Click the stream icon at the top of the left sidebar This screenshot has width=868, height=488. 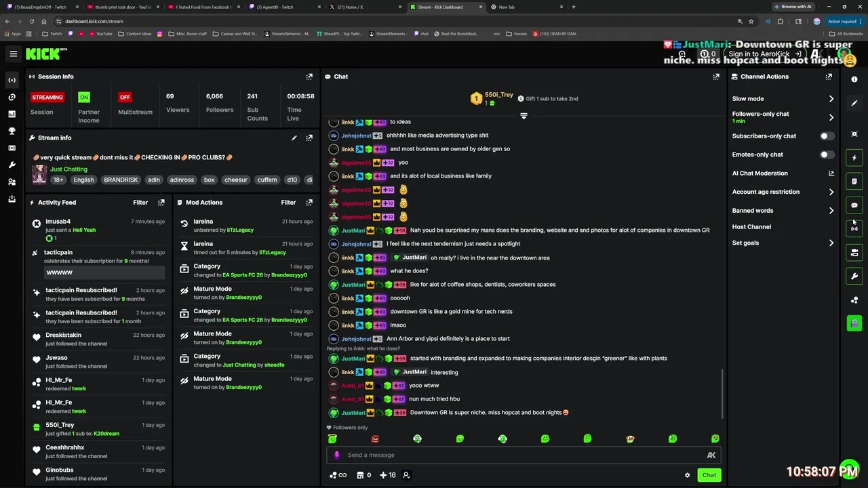(x=12, y=80)
